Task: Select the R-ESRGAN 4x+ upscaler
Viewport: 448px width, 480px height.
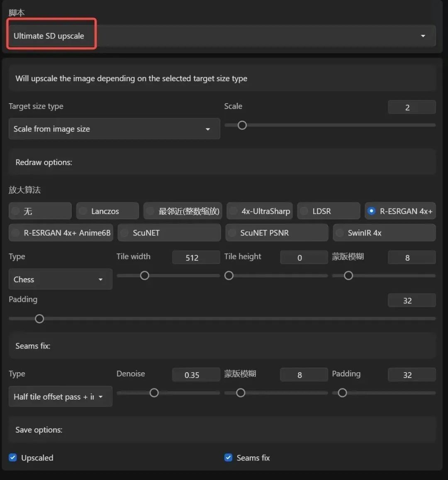Action: pos(400,211)
